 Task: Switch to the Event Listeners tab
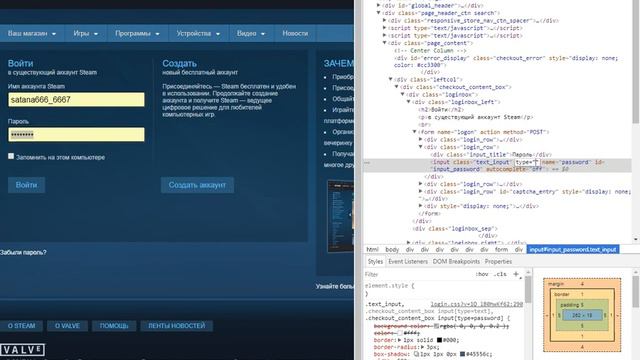tap(408, 261)
